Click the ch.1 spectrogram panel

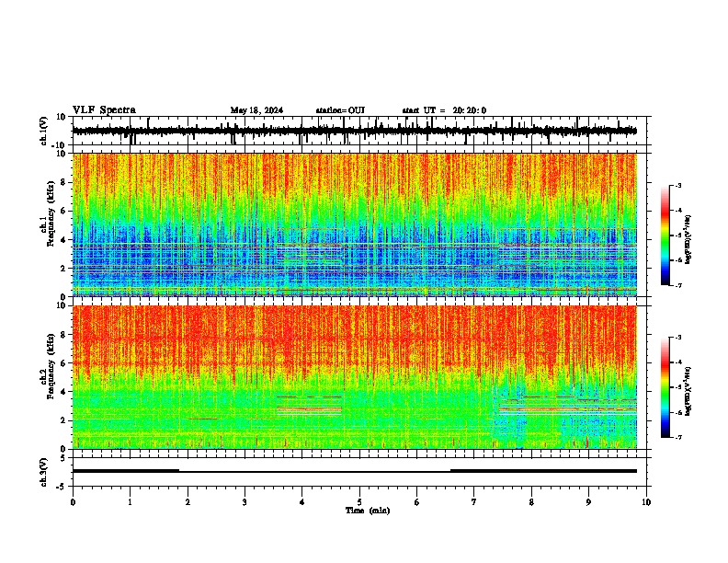coord(354,224)
